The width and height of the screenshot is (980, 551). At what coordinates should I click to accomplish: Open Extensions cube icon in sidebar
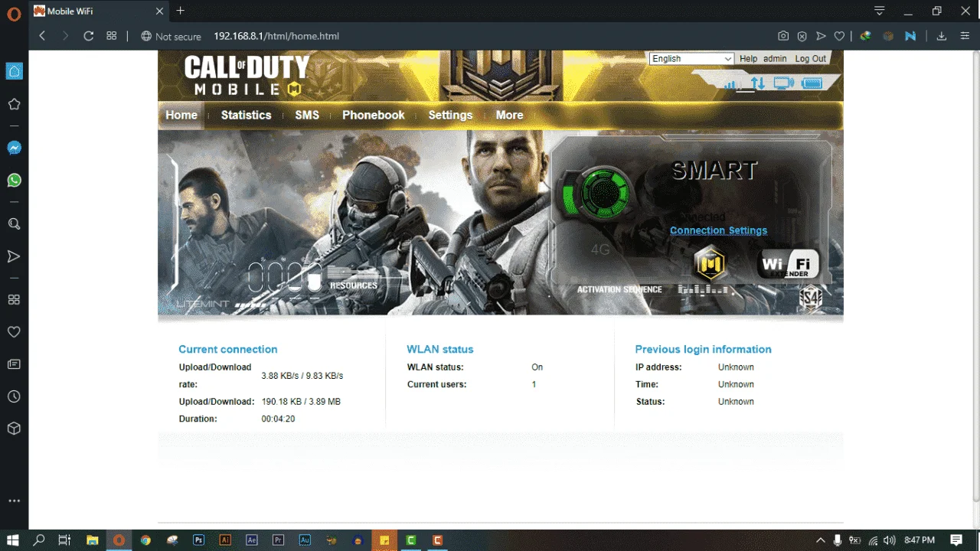[14, 429]
